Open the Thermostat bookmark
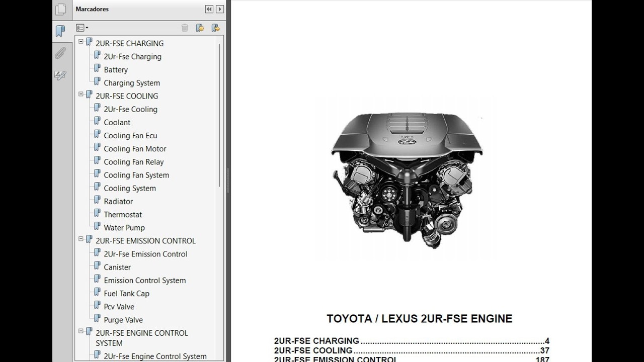644x362 pixels. point(123,214)
